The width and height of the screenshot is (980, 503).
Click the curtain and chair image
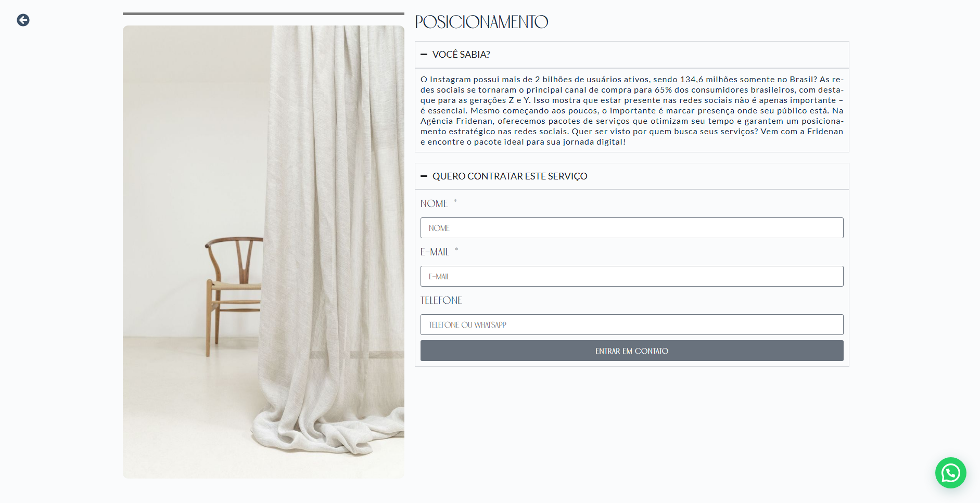coord(263,252)
